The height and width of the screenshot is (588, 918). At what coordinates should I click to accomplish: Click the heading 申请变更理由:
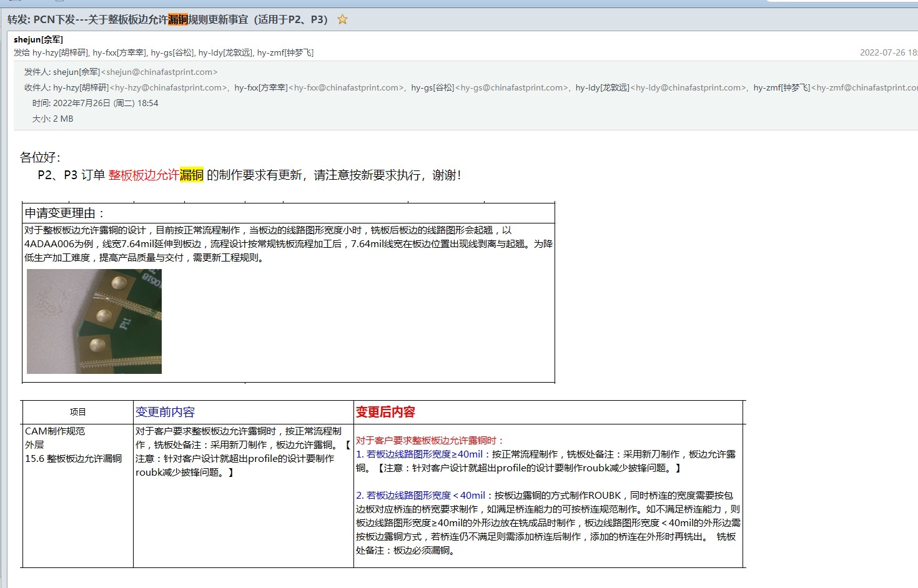point(64,213)
